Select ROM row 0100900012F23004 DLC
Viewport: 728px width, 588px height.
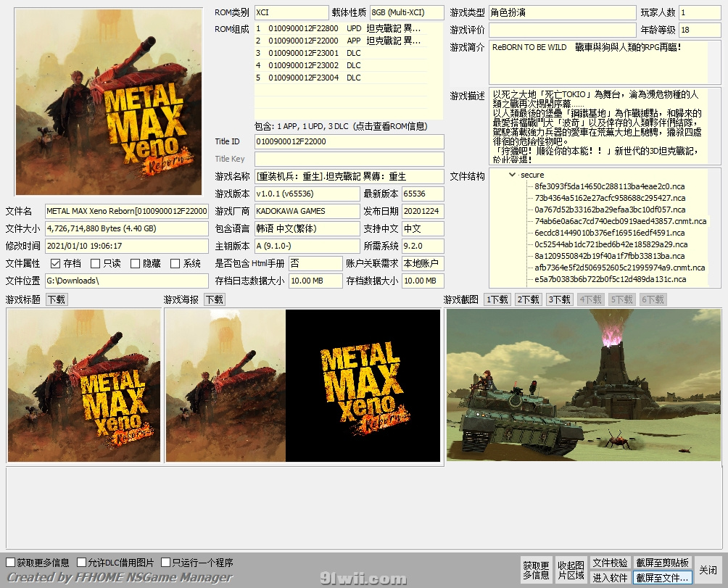pos(341,78)
